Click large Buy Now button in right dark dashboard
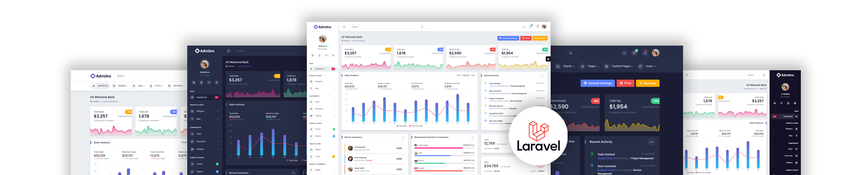Screen dimensions: 868x175 pyautogui.click(x=648, y=83)
